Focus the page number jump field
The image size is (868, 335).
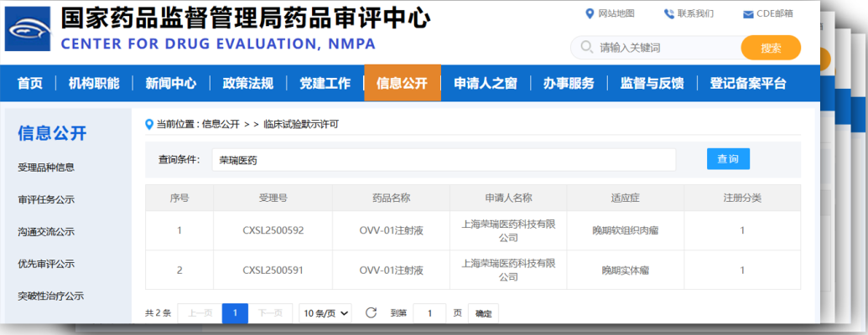[429, 313]
